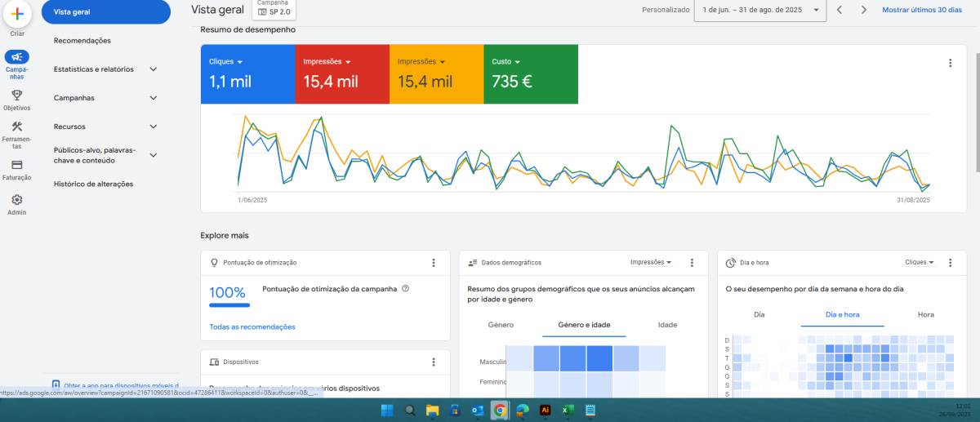Click the Dia e hora clock icon
The image size is (980, 422).
coord(731,263)
